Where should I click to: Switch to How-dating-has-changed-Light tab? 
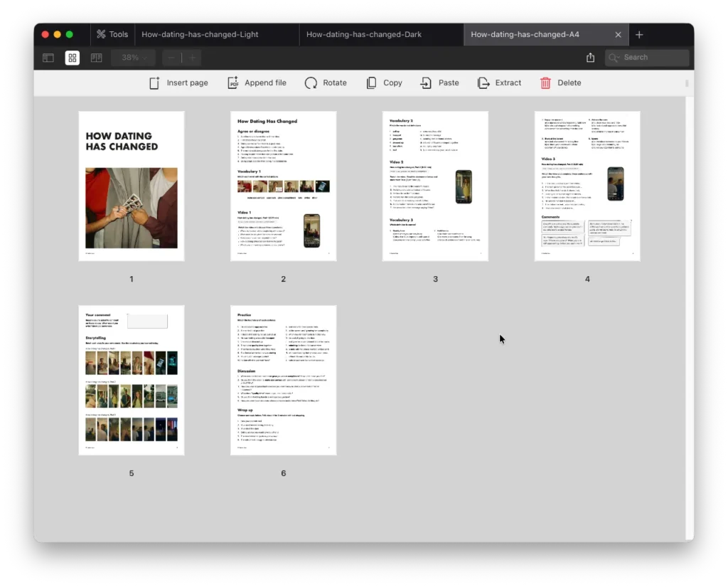tap(200, 34)
